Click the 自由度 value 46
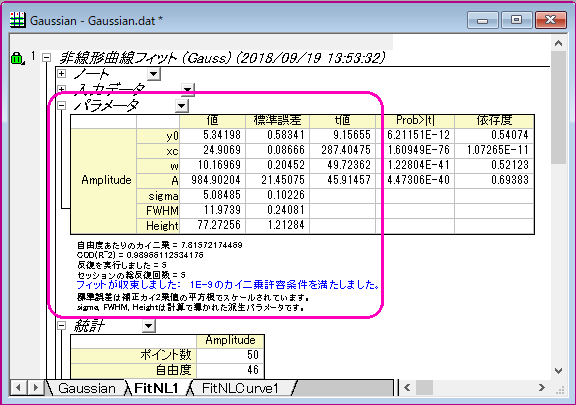Viewport: 576px width, 405px height. click(230, 370)
